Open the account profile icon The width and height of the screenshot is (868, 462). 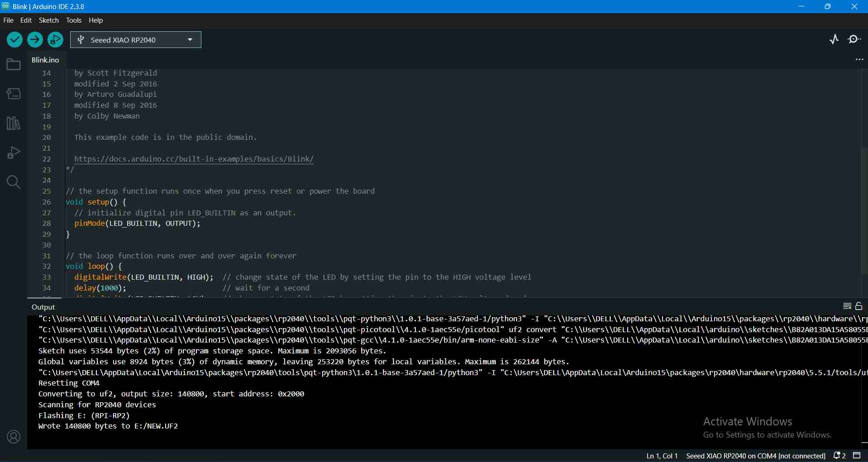click(14, 437)
